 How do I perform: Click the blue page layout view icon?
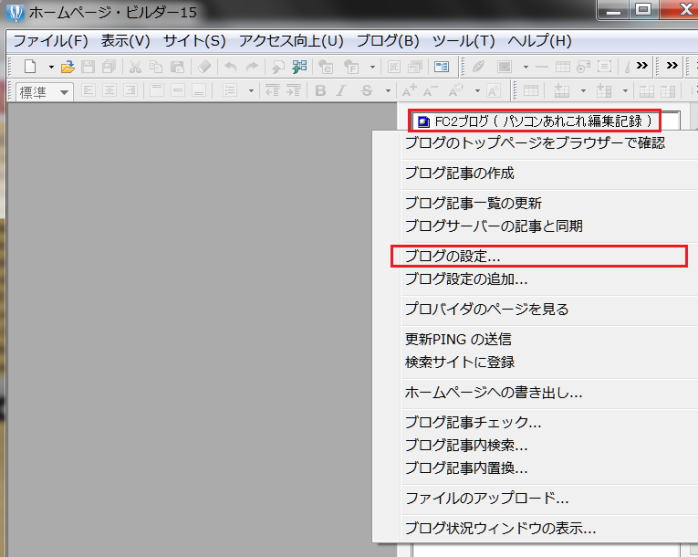[x=441, y=67]
